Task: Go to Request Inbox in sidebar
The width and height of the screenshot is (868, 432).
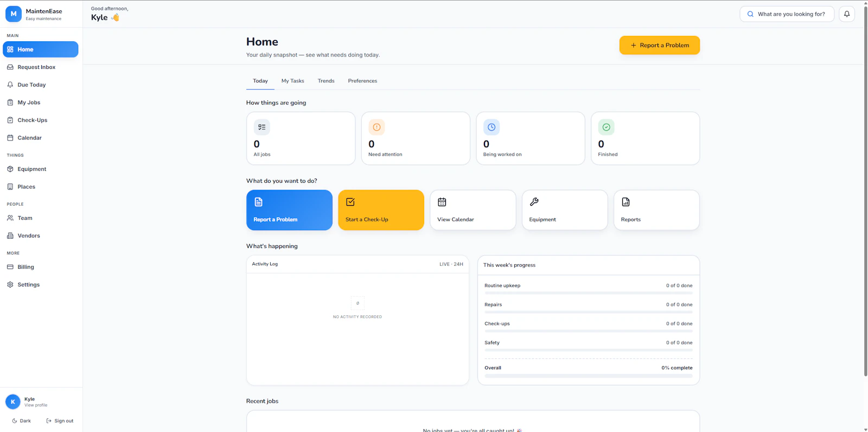Action: pos(41,67)
